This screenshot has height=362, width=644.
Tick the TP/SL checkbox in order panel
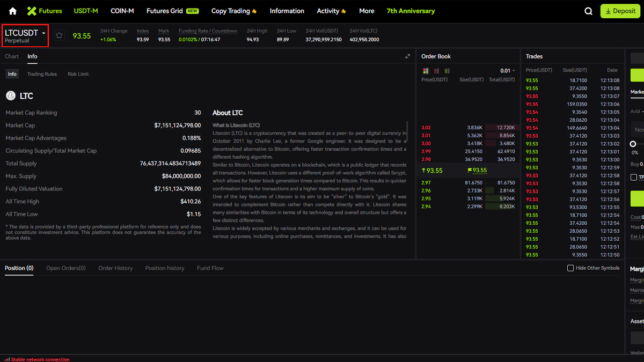tap(634, 177)
